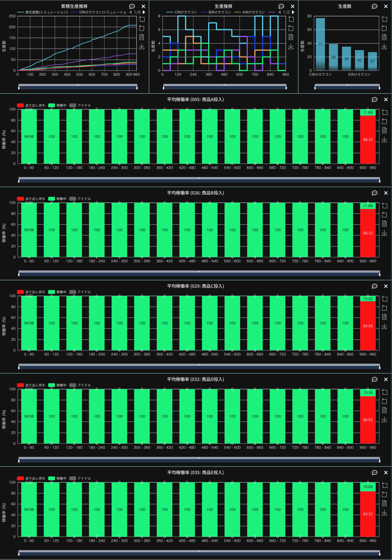Image resolution: width=392 pixels, height=560 pixels.
Task: Open comment icon on 商品B投入 chart
Action: (374, 193)
